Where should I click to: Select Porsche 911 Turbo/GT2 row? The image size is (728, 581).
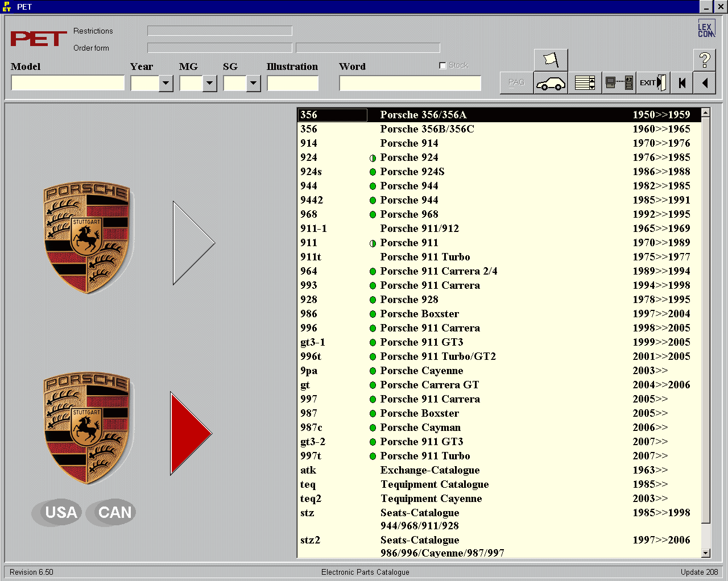[x=499, y=356]
